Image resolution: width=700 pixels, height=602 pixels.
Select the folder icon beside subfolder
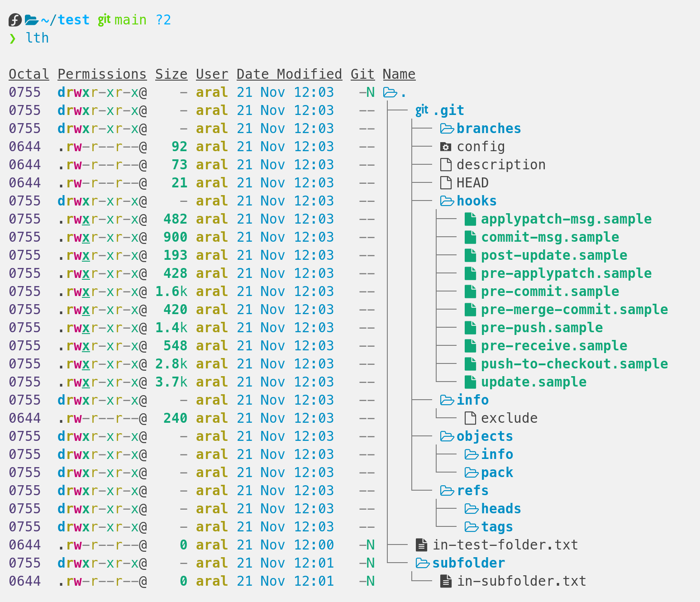click(x=422, y=563)
